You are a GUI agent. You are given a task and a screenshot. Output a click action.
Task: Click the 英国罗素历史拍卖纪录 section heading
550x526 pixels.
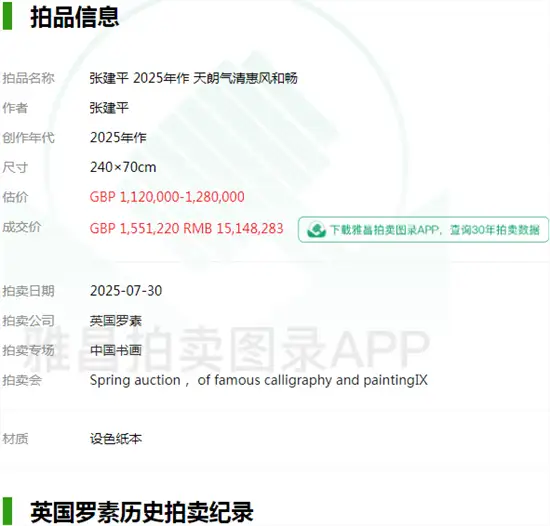pos(142,512)
